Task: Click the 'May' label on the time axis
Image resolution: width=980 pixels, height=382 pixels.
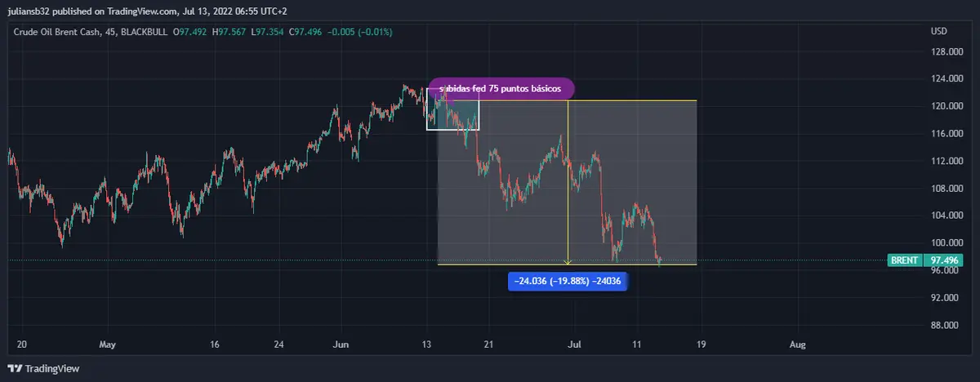Action: tap(107, 344)
